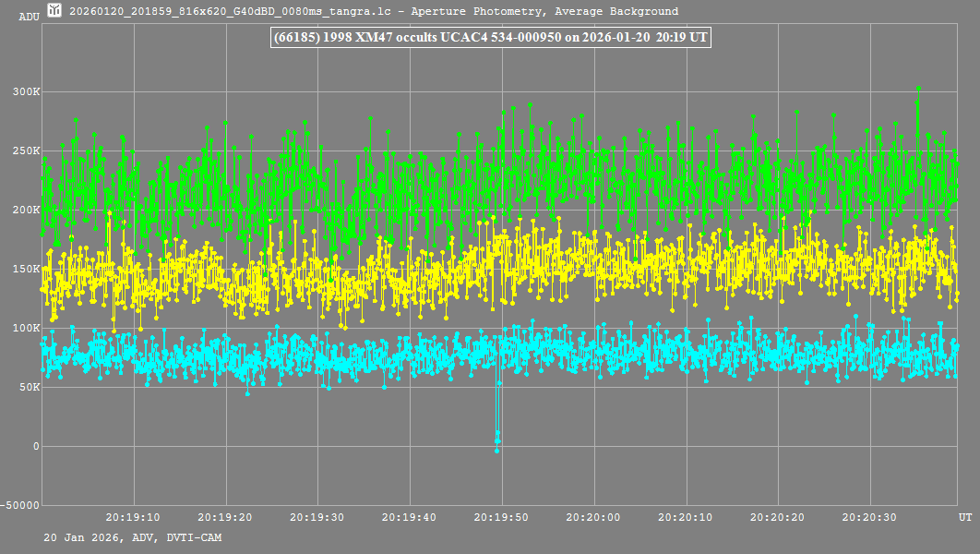This screenshot has height=554, width=980.
Task: Click the 20:19:50 time axis label
Action: 501,518
